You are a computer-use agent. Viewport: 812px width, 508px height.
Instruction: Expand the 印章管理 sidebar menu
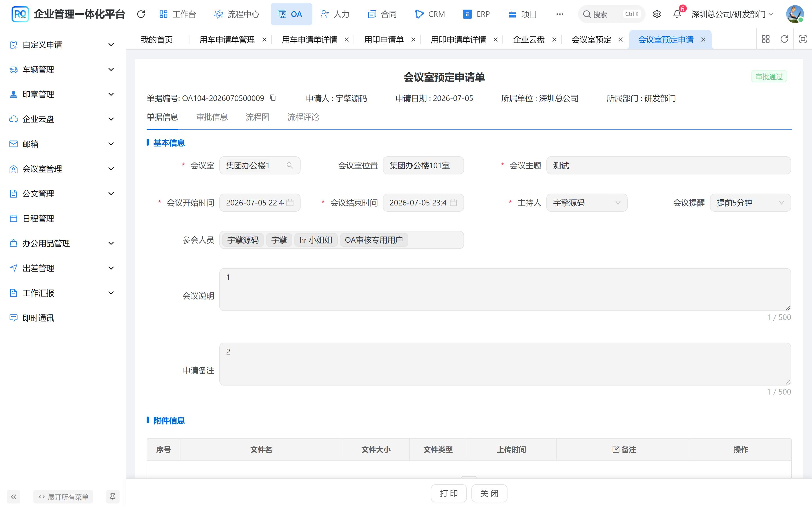pos(62,95)
